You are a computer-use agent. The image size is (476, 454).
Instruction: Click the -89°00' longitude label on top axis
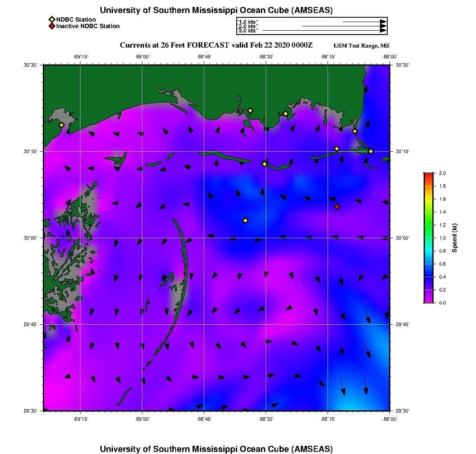tap(142, 57)
